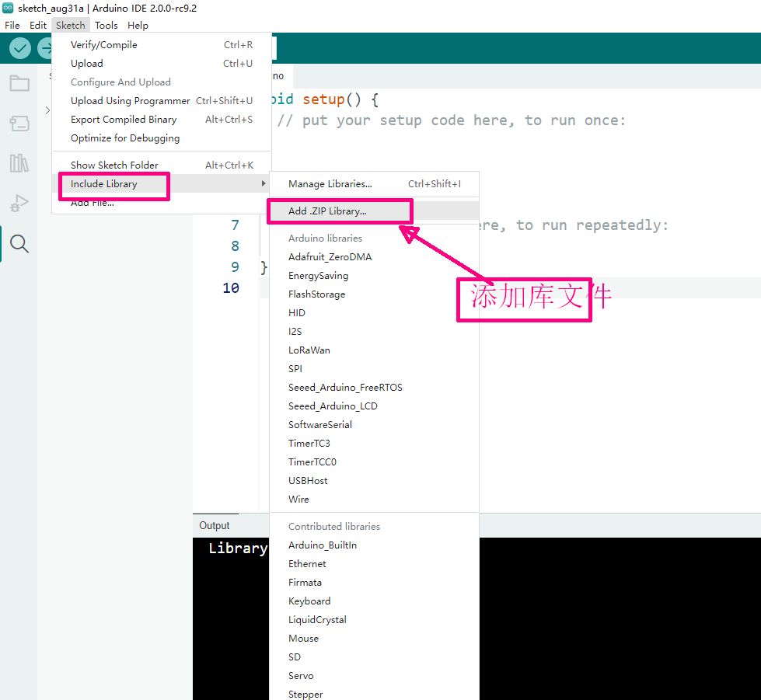Image resolution: width=761 pixels, height=700 pixels.
Task: Include the HID library
Action: (x=374, y=313)
